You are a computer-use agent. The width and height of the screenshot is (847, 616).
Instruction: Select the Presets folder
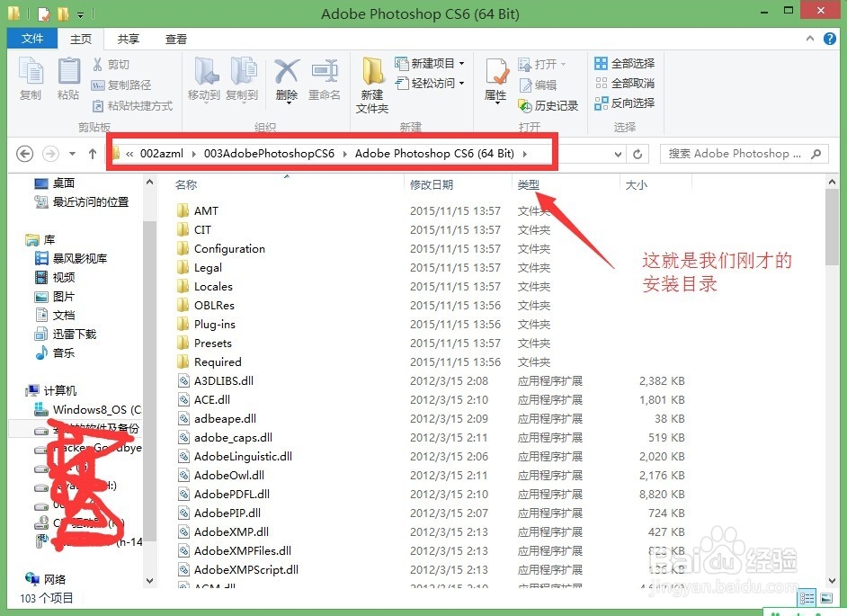(x=203, y=344)
